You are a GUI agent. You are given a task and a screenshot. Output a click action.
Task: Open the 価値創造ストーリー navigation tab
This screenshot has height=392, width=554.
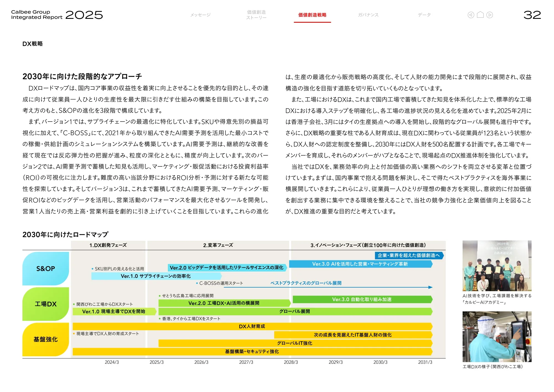pos(257,15)
